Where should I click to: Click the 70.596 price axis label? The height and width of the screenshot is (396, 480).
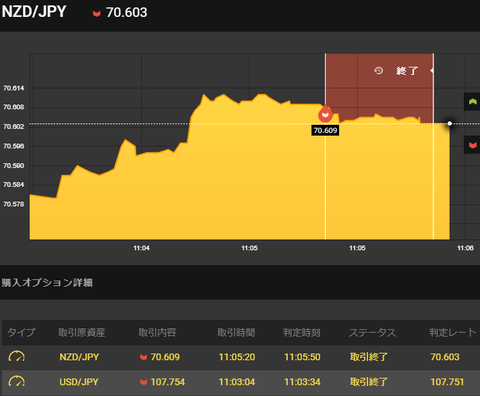click(14, 146)
